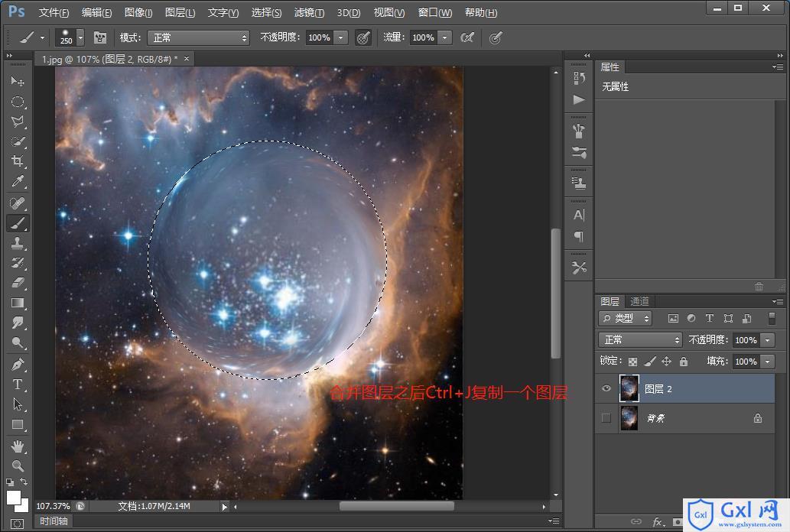This screenshot has width=790, height=532.
Task: Select the Zoom tool
Action: pos(18,465)
